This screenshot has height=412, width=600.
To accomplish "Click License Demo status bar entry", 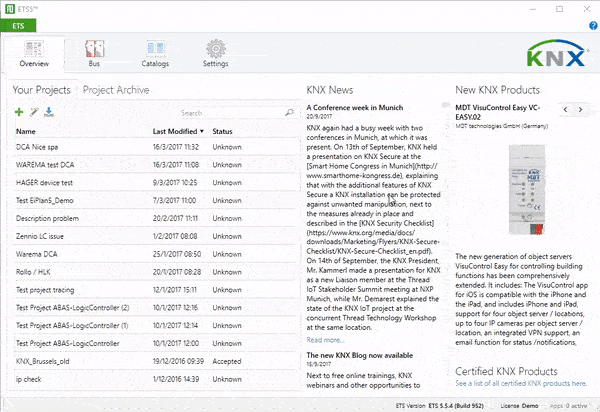I will coord(519,405).
